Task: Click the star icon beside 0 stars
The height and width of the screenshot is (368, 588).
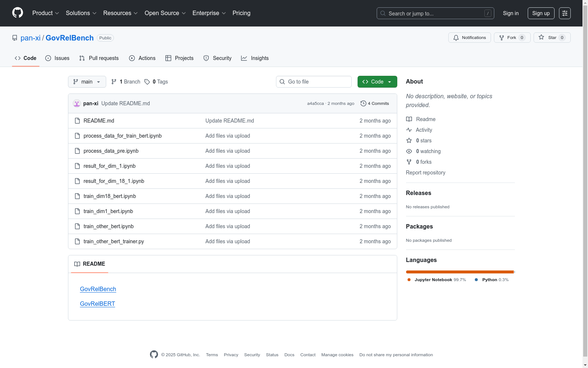Action: pyautogui.click(x=409, y=141)
